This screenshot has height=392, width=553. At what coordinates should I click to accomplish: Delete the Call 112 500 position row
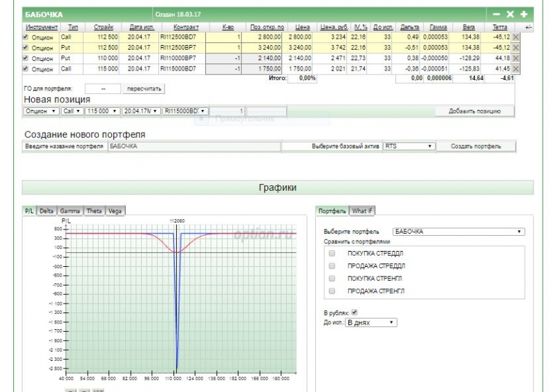516,37
